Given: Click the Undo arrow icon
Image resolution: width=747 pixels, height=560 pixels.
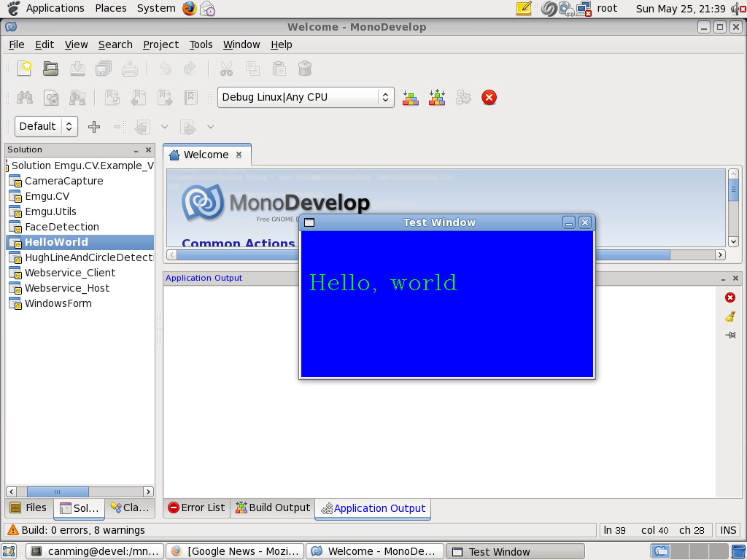Looking at the screenshot, I should 165,69.
